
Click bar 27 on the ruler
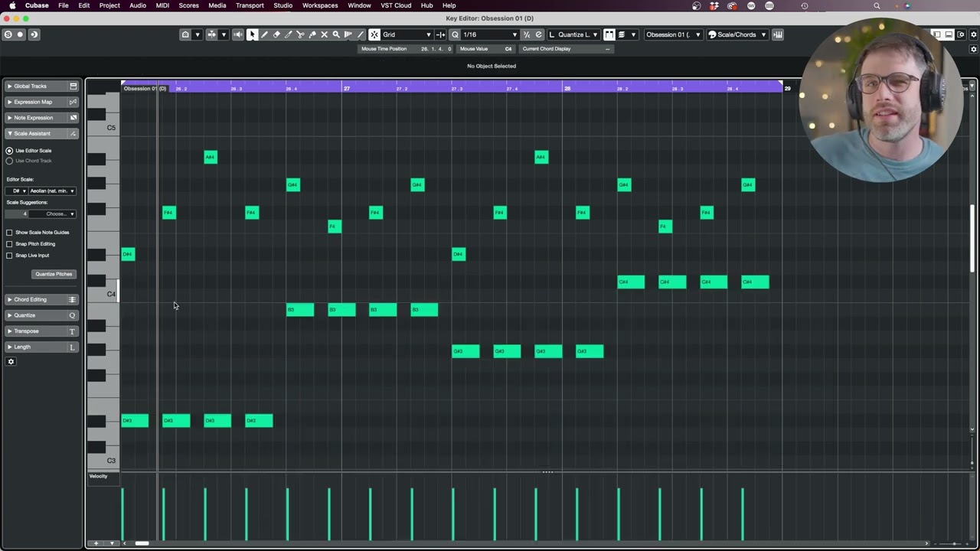click(x=346, y=88)
